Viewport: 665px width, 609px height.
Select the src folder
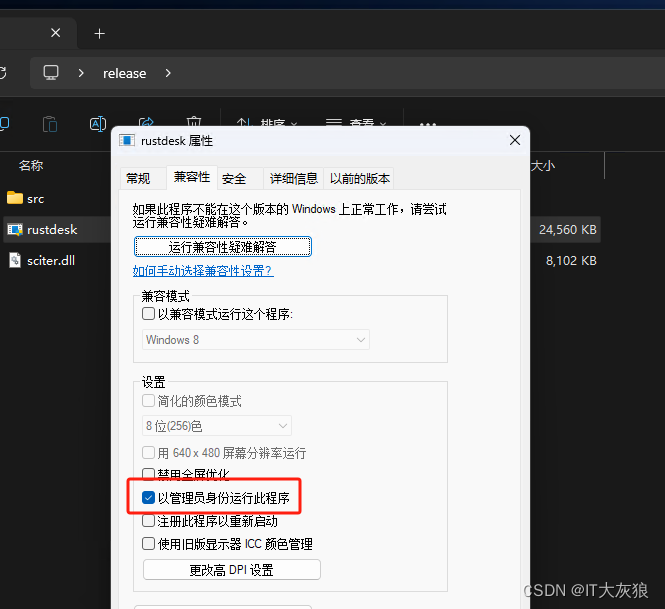click(35, 198)
